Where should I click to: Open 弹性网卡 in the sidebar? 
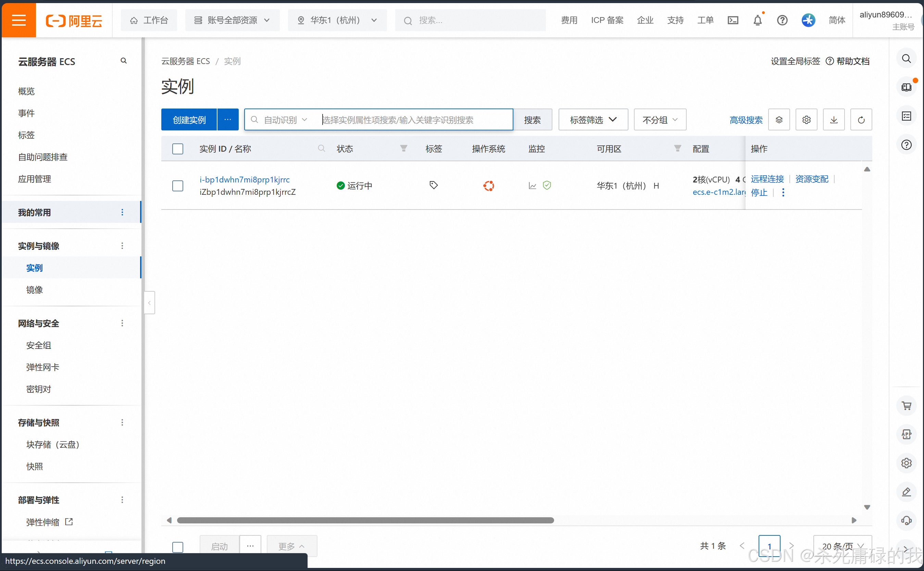43,367
